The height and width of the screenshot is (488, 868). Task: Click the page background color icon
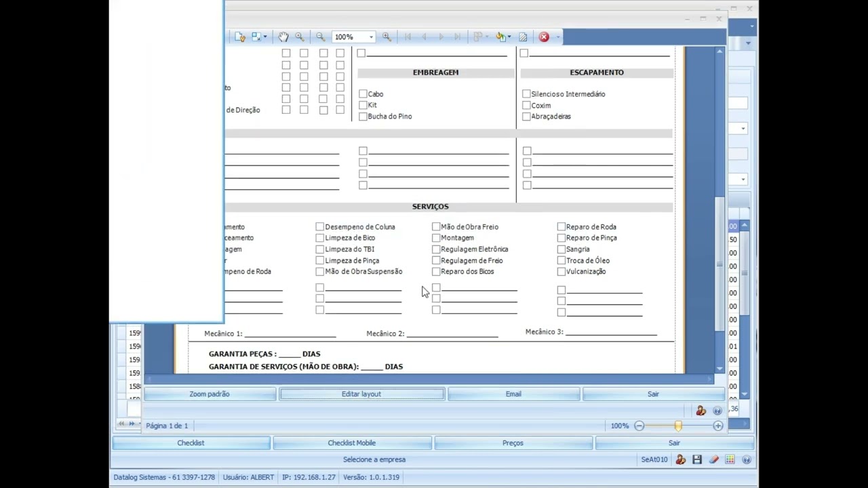pyautogui.click(x=500, y=37)
